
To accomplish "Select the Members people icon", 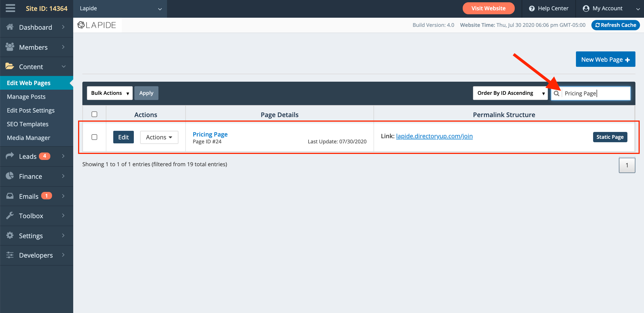I will (x=10, y=47).
